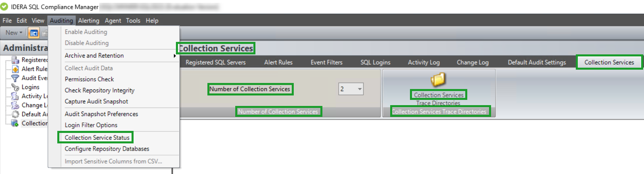Switch to the Change Log tab
644x174 pixels.
tap(473, 62)
